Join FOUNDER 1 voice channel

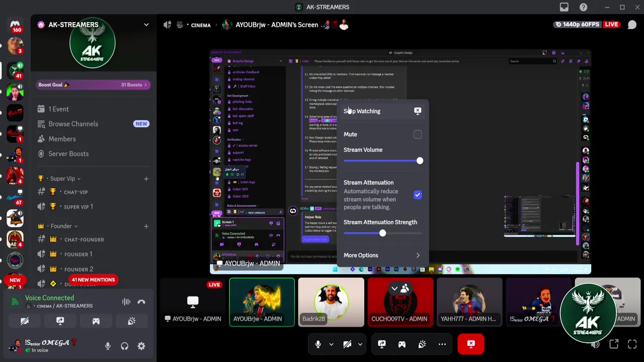click(x=93, y=254)
